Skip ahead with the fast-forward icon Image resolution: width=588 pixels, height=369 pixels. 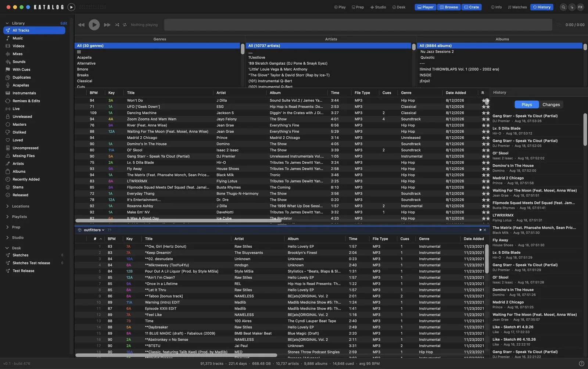[107, 25]
